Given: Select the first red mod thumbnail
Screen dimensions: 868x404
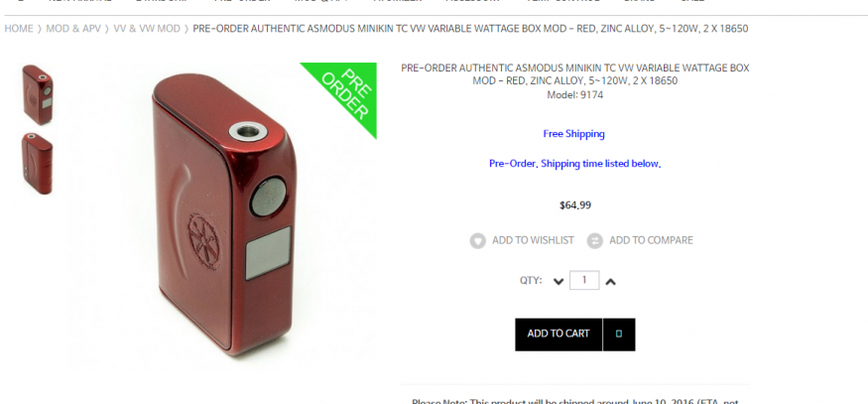Looking at the screenshot, I should pyautogui.click(x=38, y=94).
